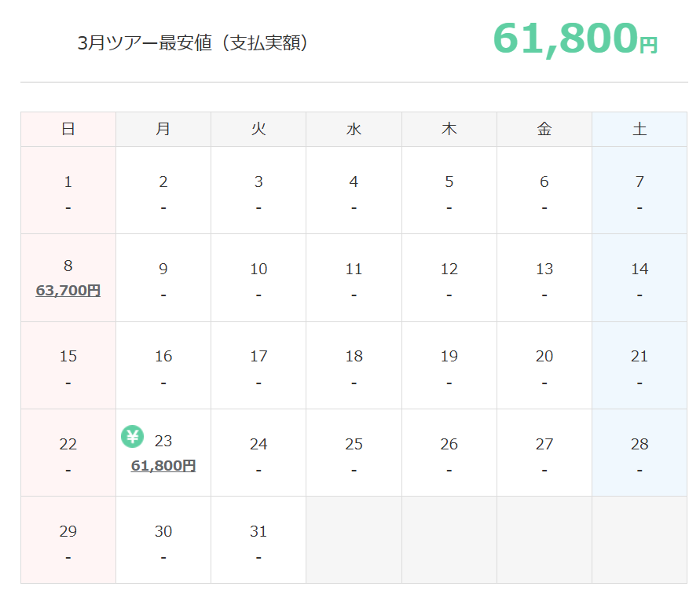Viewport: 700px width, 594px height.
Task: Click the 3月ツアー最安値 heading text
Action: pos(193,43)
